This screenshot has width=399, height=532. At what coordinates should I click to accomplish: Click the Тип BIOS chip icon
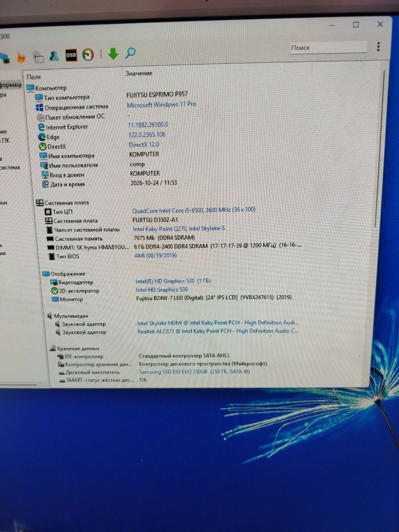[x=52, y=256]
